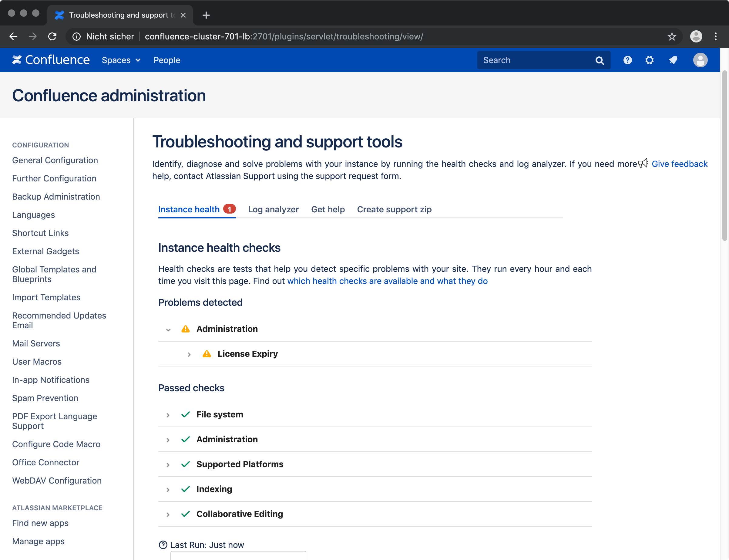The image size is (729, 560).
Task: Expand the Collaborative Editing check
Action: point(168,514)
